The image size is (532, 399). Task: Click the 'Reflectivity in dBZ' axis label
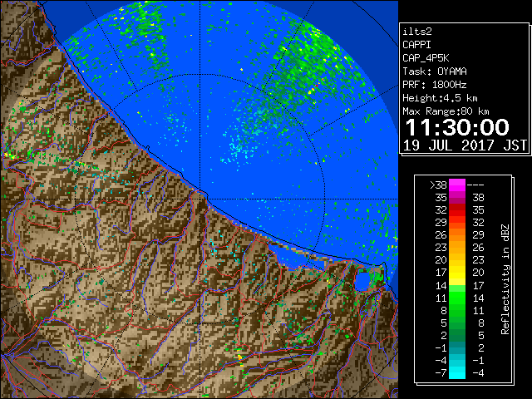coord(505,279)
